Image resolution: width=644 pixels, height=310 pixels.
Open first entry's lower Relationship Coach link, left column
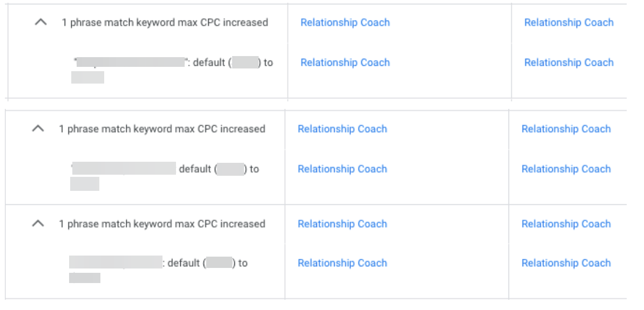(x=345, y=63)
